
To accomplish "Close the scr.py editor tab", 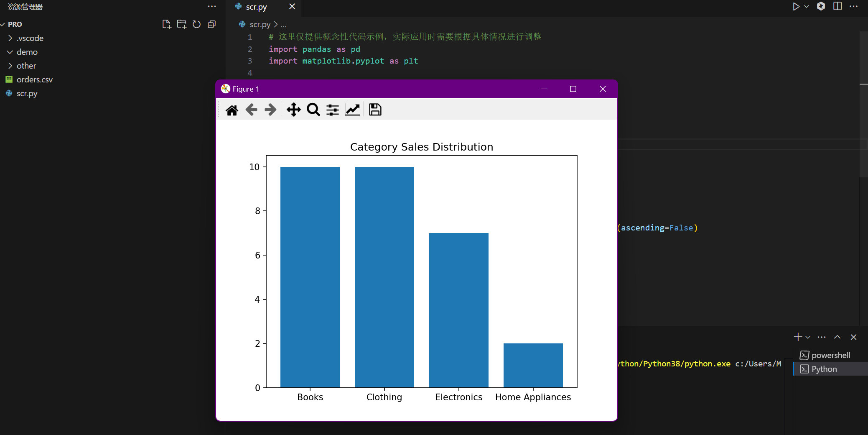I will point(292,6).
